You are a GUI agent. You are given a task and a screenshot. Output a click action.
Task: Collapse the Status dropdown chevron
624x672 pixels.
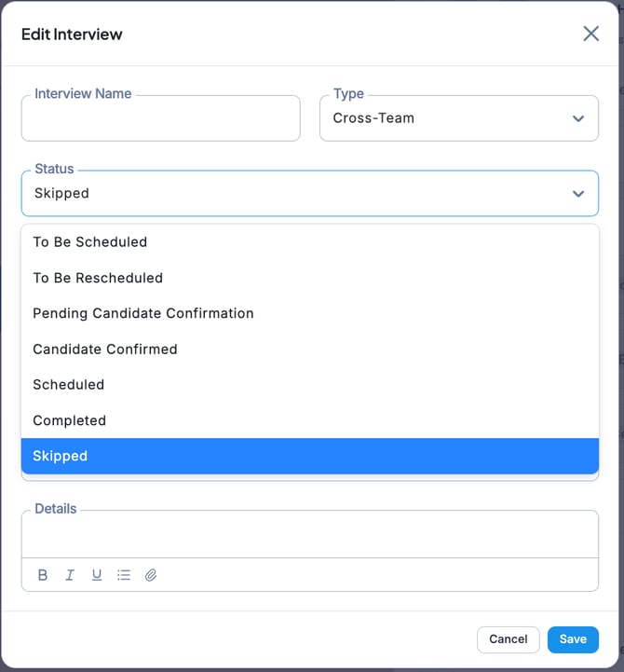click(578, 194)
